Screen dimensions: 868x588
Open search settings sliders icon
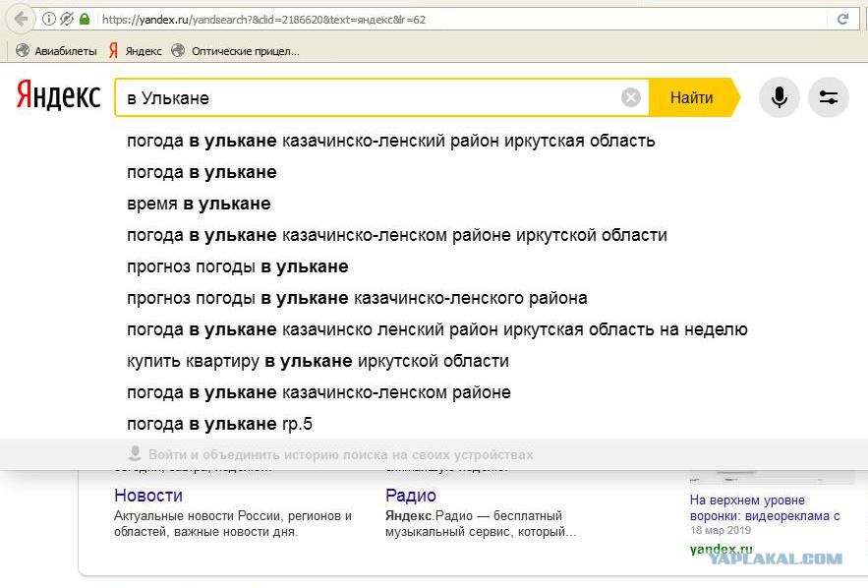(x=829, y=97)
